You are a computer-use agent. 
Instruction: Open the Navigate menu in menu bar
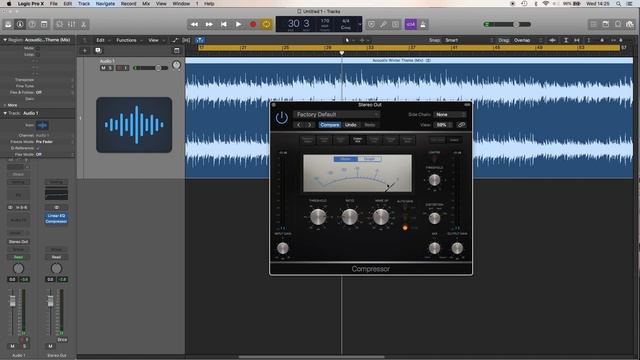point(105,4)
